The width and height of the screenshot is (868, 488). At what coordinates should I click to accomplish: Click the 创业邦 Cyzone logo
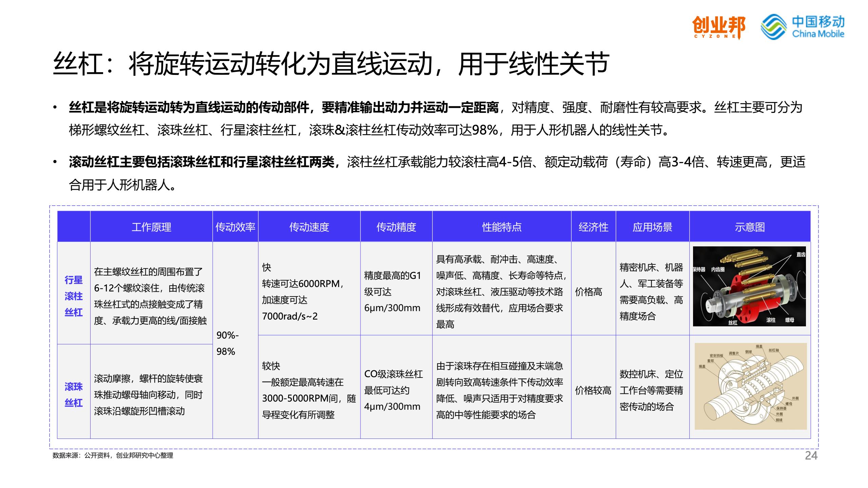tap(718, 27)
